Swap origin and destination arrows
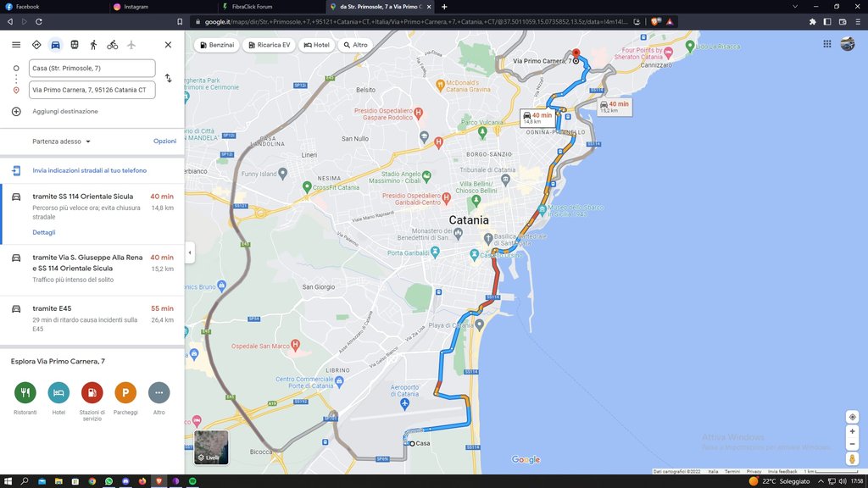 click(168, 78)
